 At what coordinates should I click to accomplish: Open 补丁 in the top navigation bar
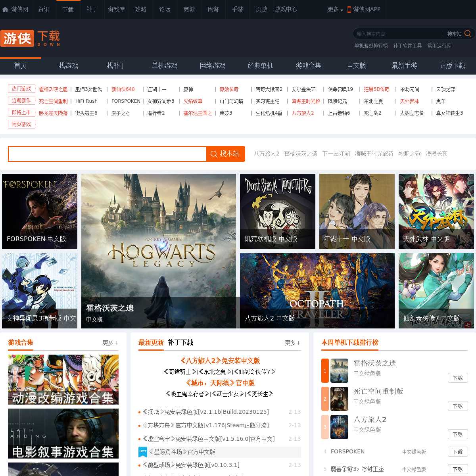(92, 10)
